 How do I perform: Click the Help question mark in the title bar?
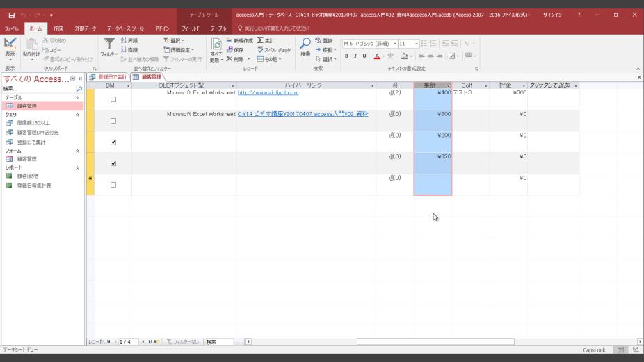click(x=579, y=15)
